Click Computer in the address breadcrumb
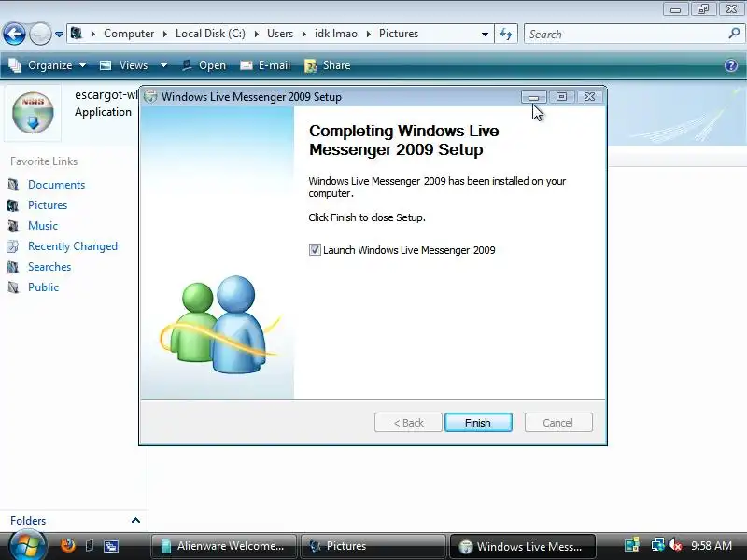Image resolution: width=747 pixels, height=560 pixels. coord(129,34)
